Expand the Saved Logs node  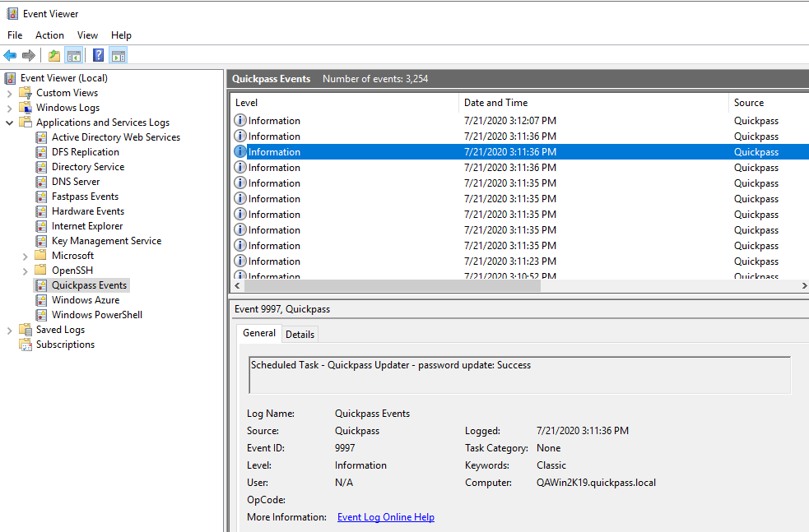point(9,331)
